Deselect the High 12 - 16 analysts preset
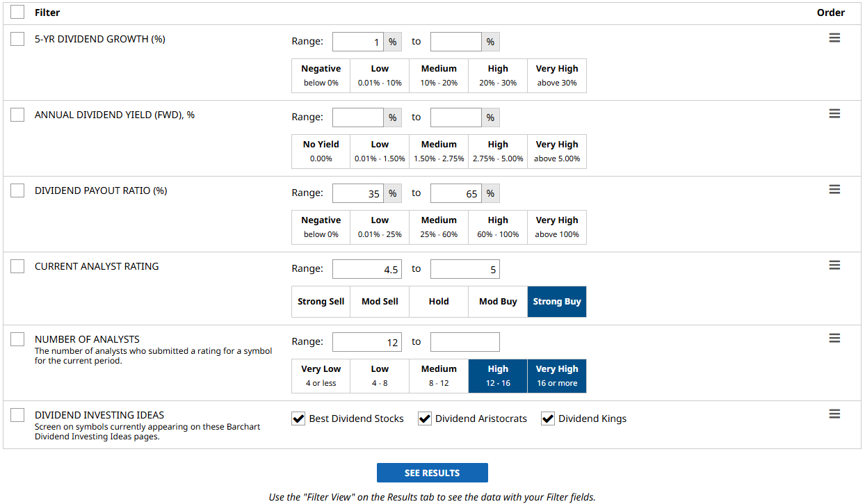Viewport: 865px width, 504px height. pyautogui.click(x=498, y=376)
